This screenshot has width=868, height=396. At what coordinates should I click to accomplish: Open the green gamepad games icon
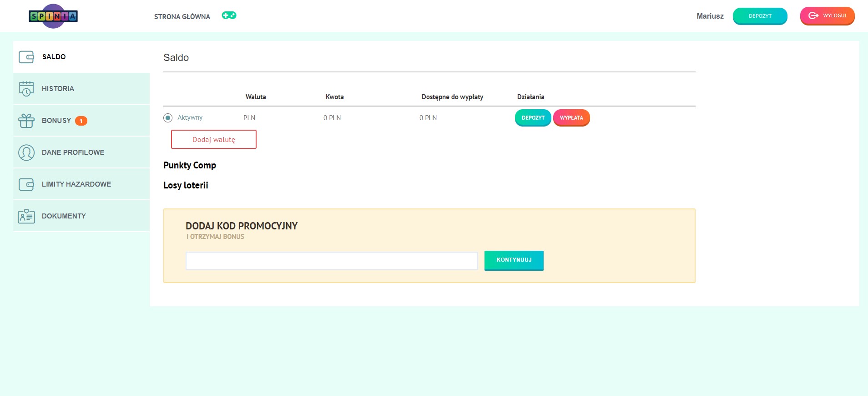click(x=229, y=15)
